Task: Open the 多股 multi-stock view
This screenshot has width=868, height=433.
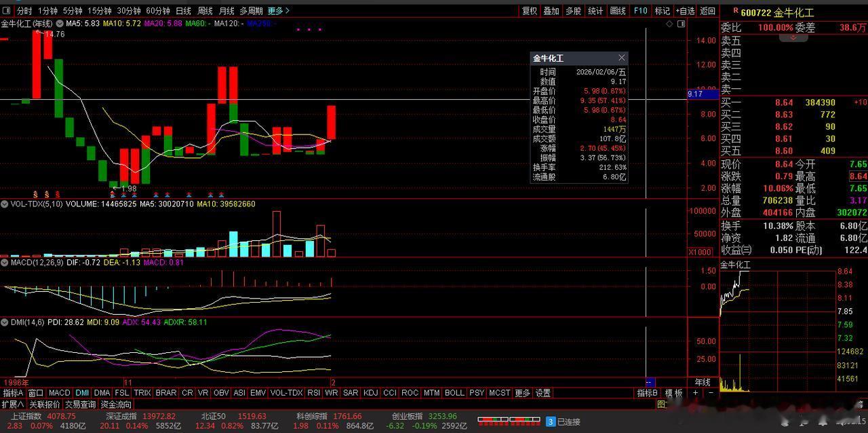Action: click(574, 11)
